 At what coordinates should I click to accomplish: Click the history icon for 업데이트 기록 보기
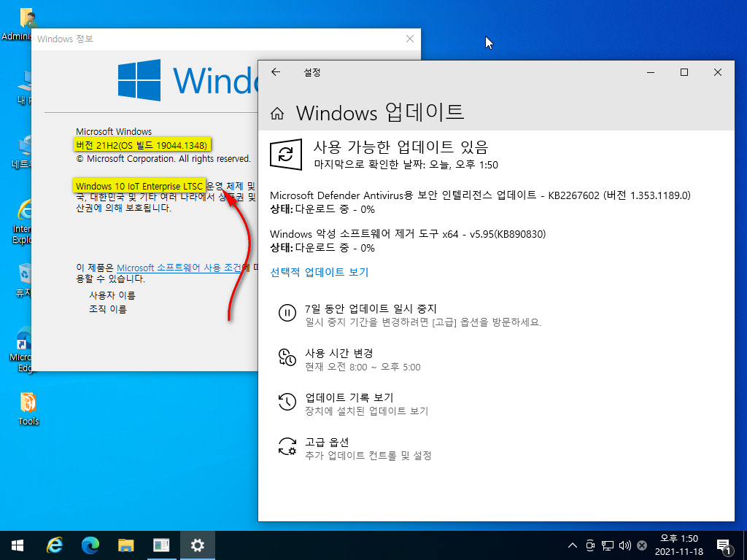pyautogui.click(x=287, y=402)
